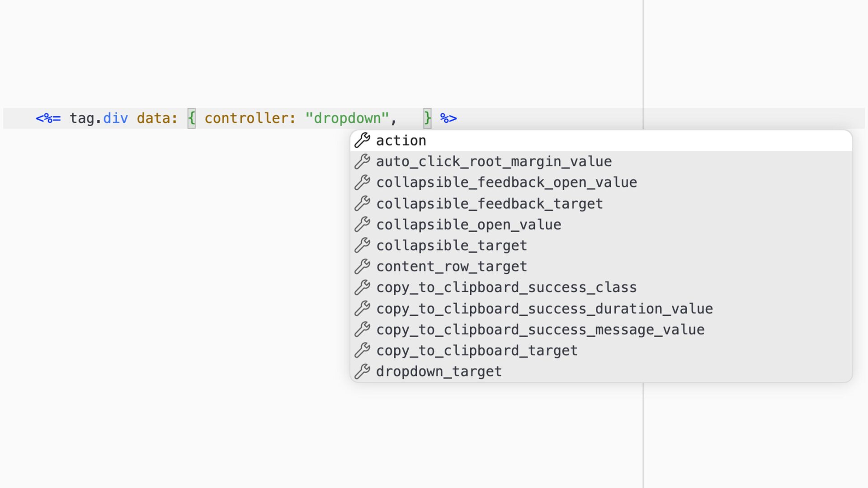Click the div method name in code
Viewport: 868px width, 488px height.
click(x=116, y=118)
